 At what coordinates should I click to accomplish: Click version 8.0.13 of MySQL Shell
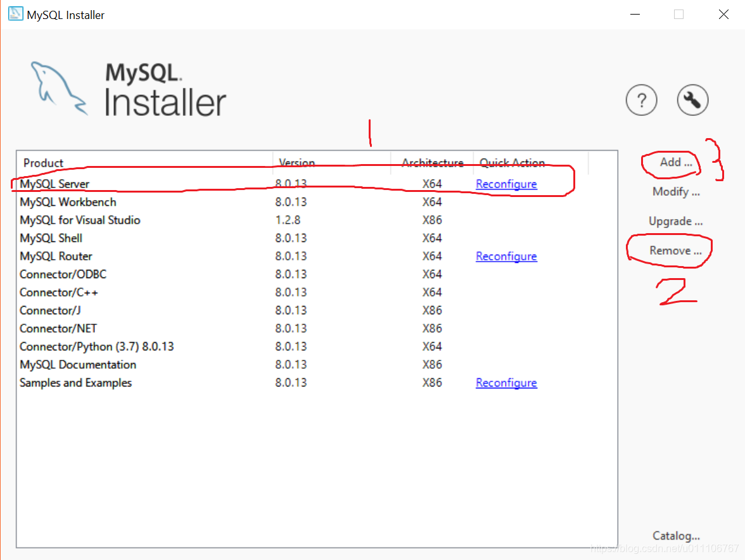tap(291, 238)
